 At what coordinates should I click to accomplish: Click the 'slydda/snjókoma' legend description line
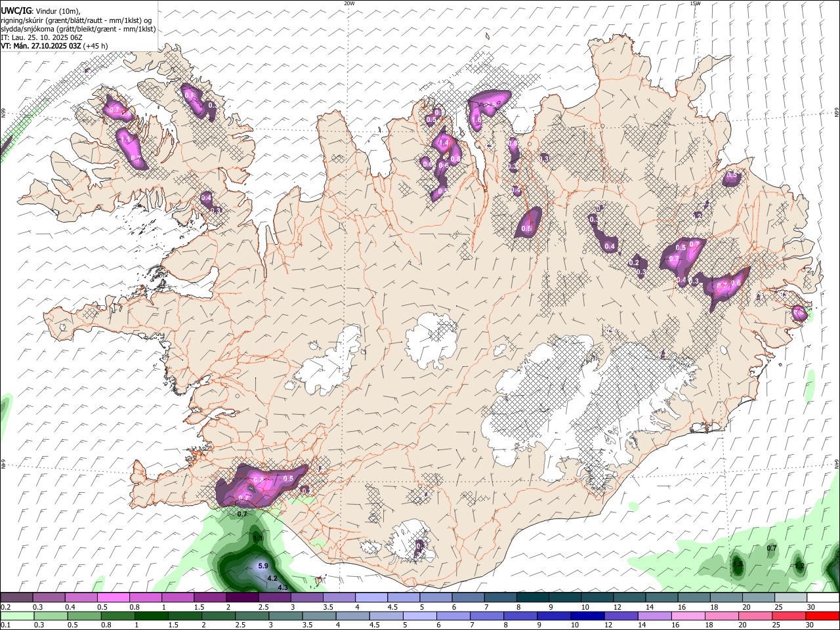point(78,28)
